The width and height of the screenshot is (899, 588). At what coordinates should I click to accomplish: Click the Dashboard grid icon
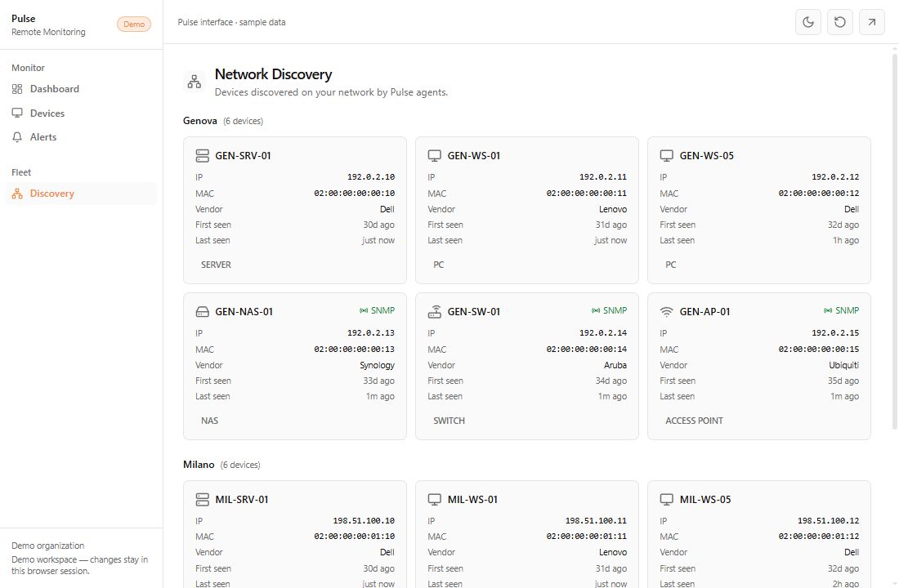[x=17, y=89]
